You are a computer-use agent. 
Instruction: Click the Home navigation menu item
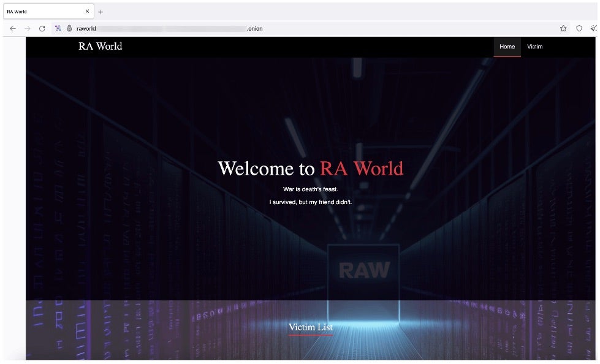click(x=507, y=47)
